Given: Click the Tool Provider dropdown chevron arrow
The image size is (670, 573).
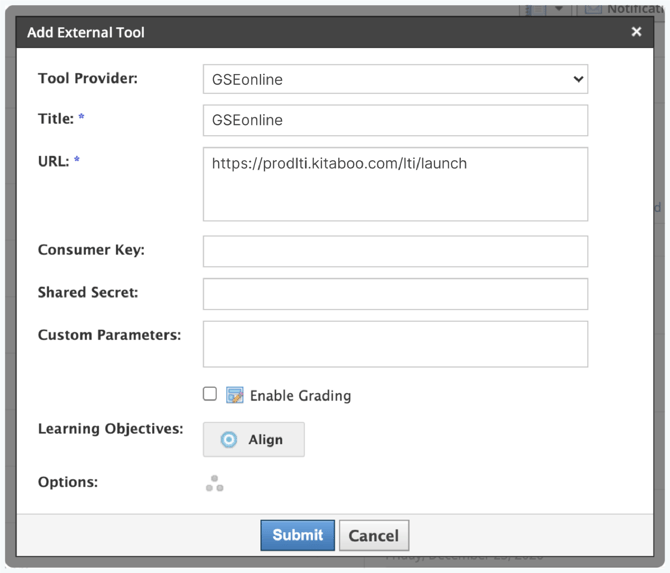Looking at the screenshot, I should tap(577, 79).
